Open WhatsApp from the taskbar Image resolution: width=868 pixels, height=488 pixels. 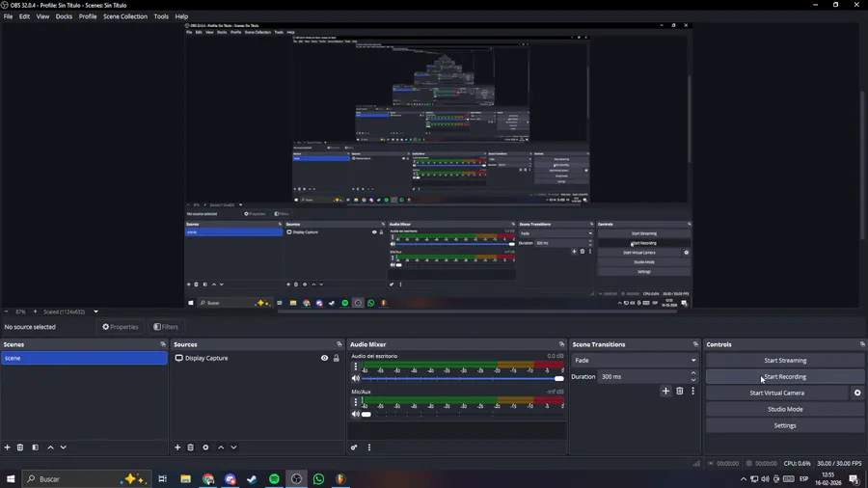pos(318,479)
